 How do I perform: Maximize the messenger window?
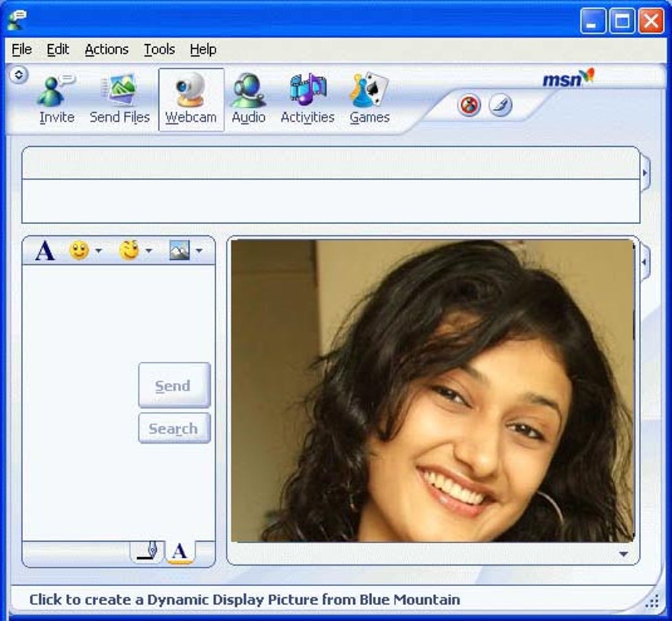(x=622, y=21)
